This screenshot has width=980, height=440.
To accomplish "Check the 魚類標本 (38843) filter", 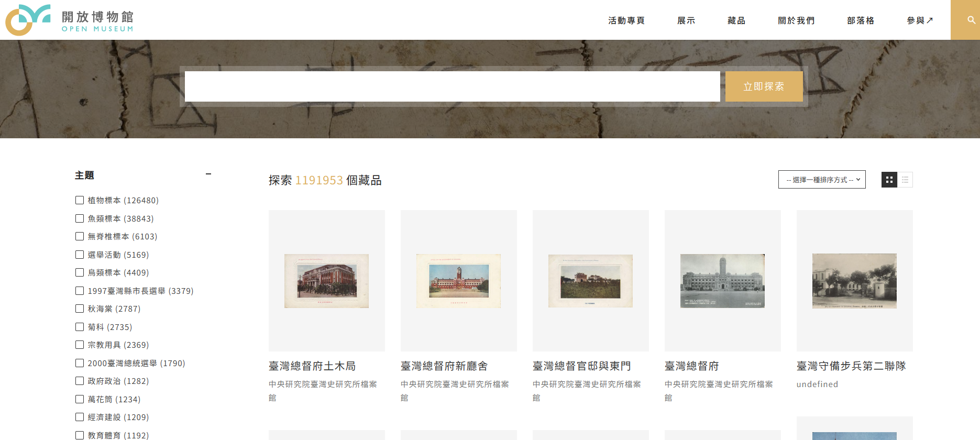I will tap(80, 218).
